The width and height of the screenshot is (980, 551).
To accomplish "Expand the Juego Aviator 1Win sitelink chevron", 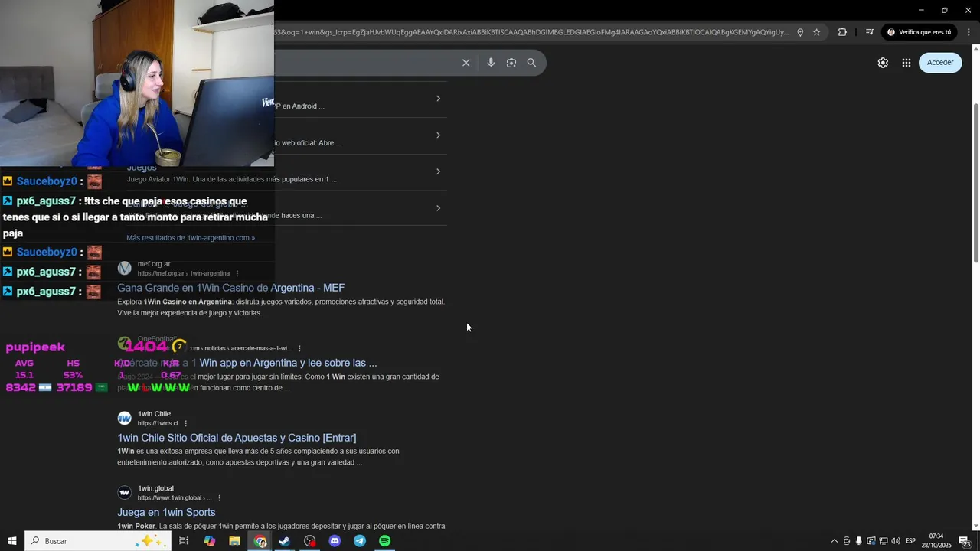I will pyautogui.click(x=438, y=171).
